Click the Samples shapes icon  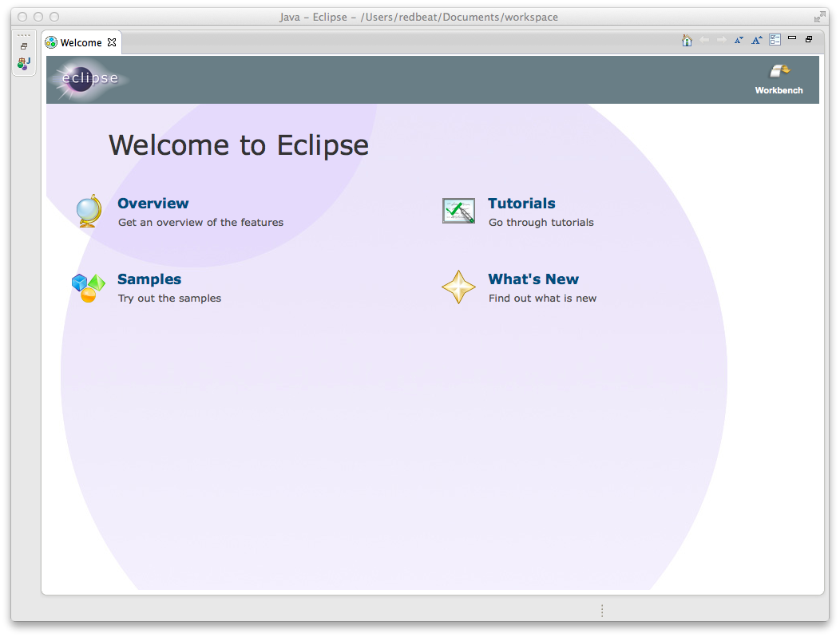pos(89,287)
